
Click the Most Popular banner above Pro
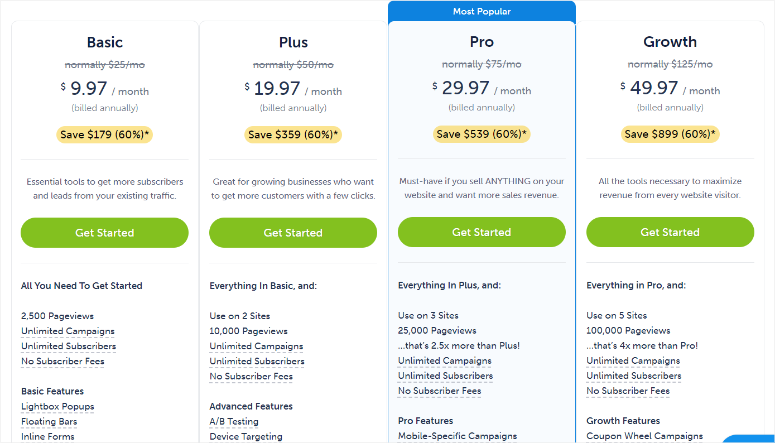(481, 11)
